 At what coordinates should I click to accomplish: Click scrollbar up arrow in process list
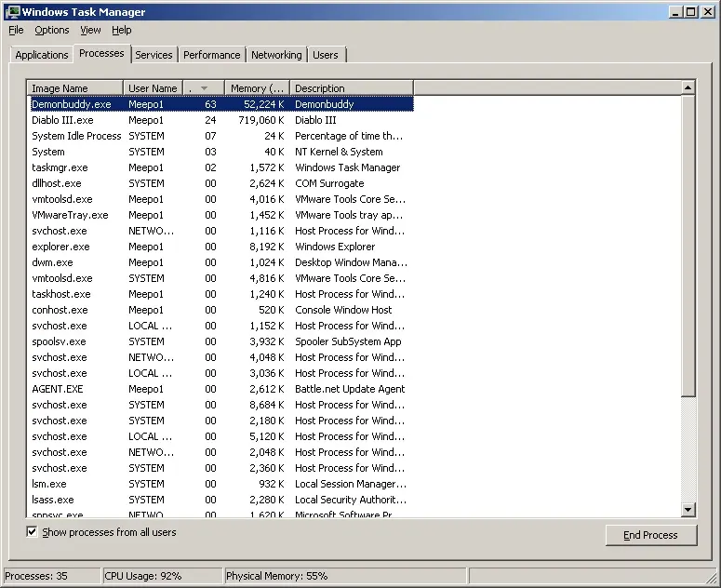click(688, 87)
